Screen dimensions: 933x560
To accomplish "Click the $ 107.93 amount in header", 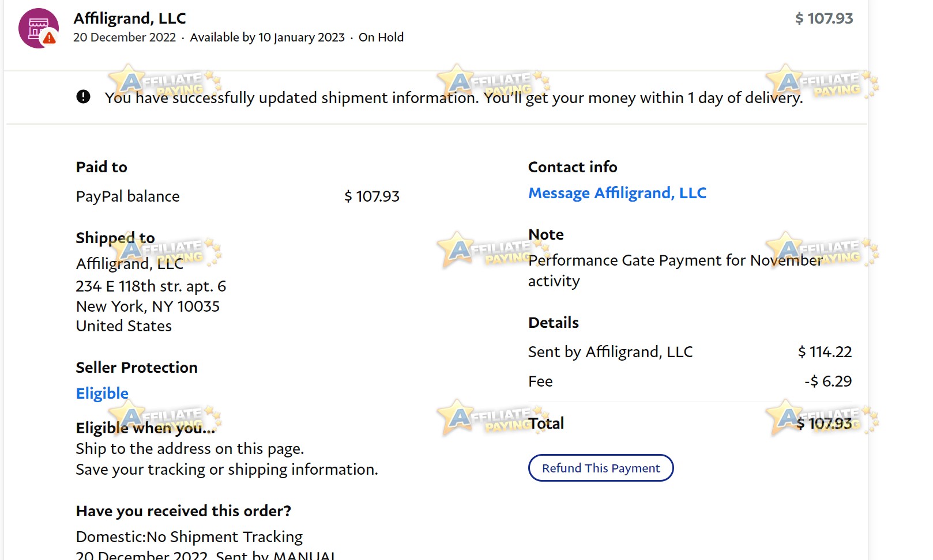I will 824,18.
